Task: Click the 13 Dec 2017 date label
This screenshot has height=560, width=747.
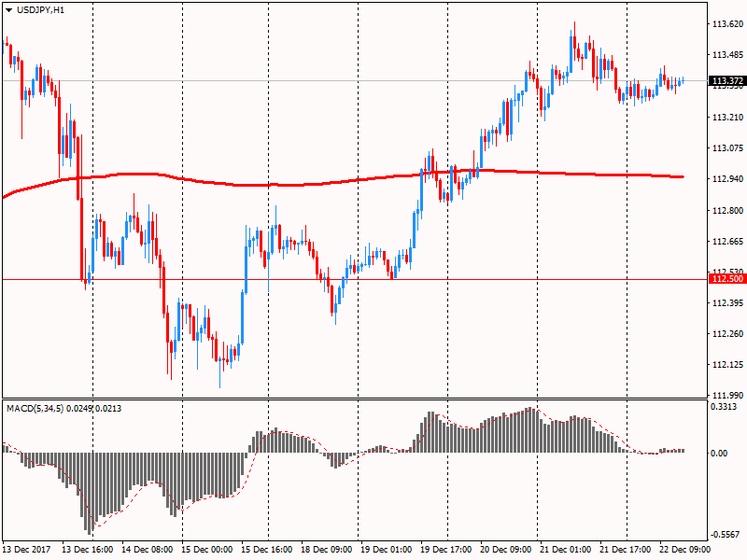Action: click(x=27, y=550)
